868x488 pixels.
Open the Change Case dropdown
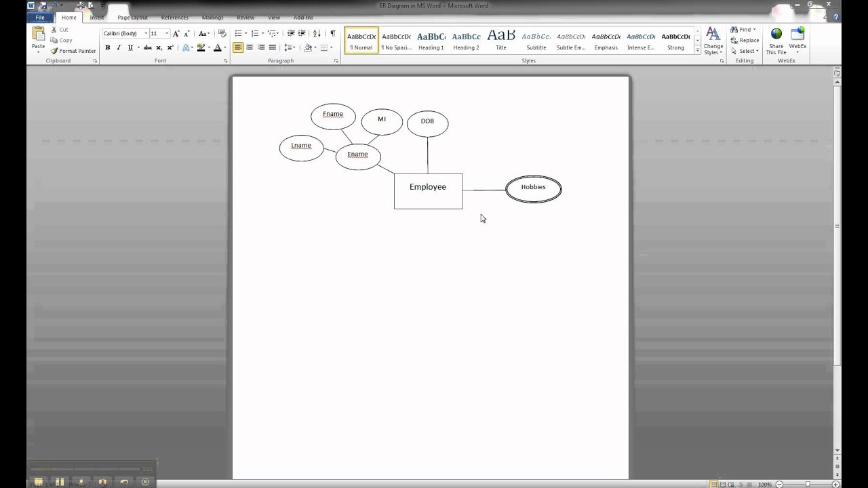pyautogui.click(x=203, y=33)
